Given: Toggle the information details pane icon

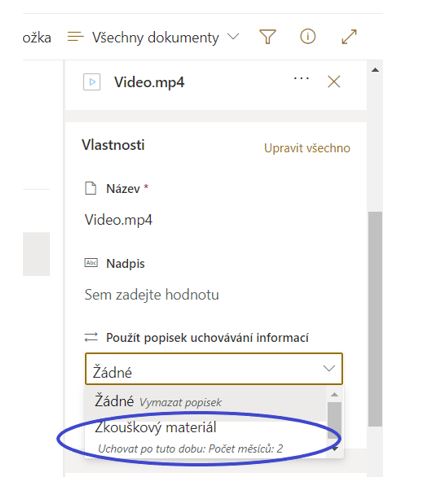Looking at the screenshot, I should click(x=307, y=36).
